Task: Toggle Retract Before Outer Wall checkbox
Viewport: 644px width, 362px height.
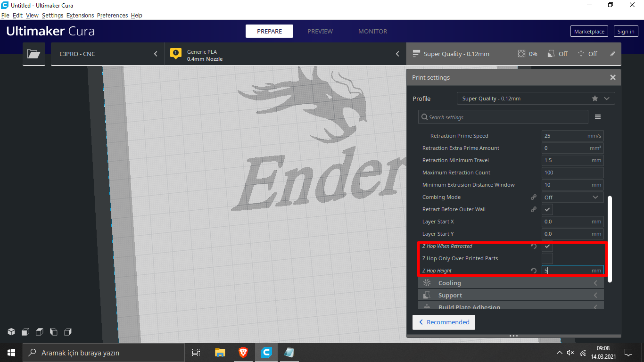Action: pyautogui.click(x=547, y=209)
